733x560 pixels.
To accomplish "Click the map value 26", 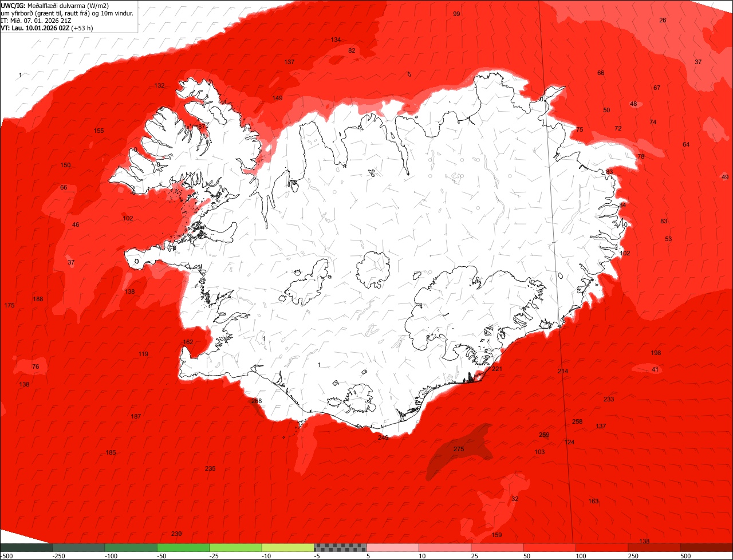I will pyautogui.click(x=663, y=20).
